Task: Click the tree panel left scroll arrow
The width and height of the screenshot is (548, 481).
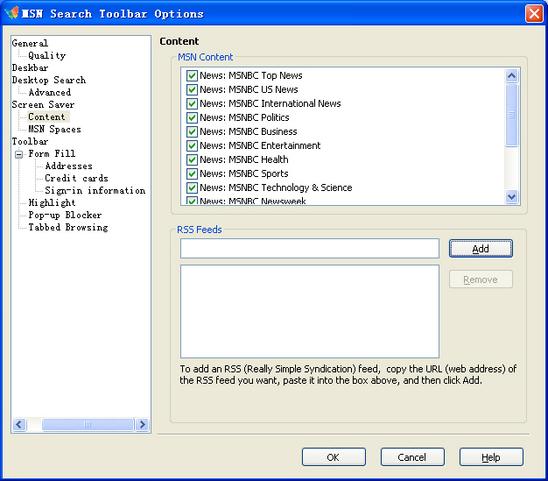Action: click(19, 425)
